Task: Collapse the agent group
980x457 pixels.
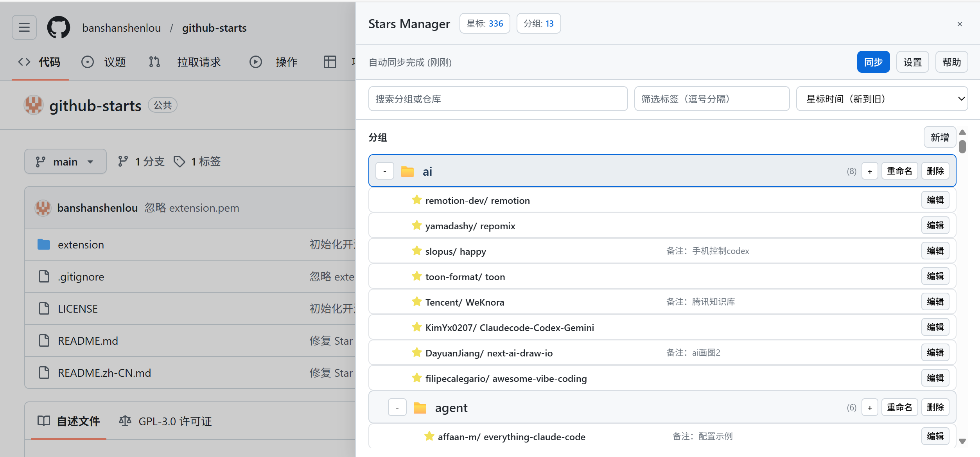Action: coord(397,408)
